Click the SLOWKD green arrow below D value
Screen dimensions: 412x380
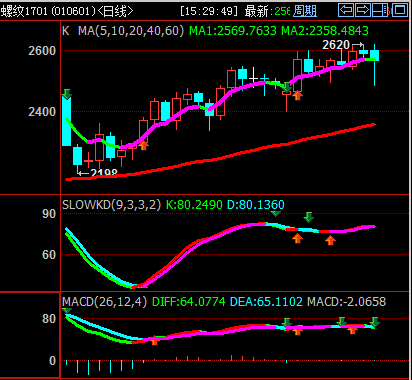pyautogui.click(x=275, y=213)
